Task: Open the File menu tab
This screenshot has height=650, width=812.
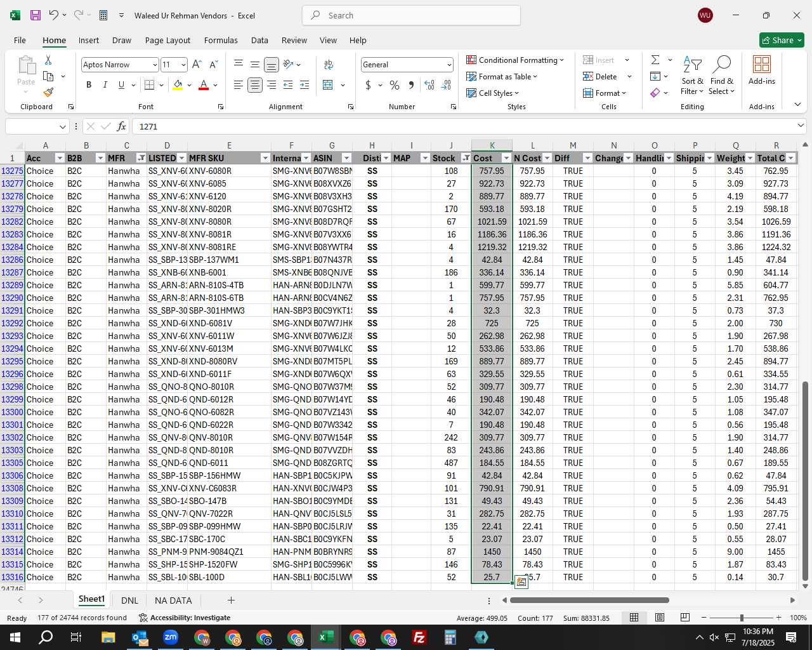Action: tap(20, 40)
